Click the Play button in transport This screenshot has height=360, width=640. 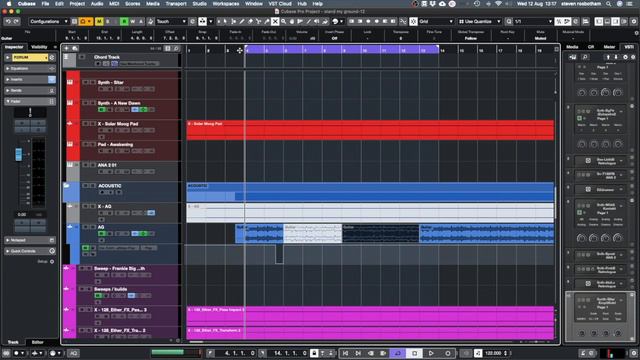431,353
